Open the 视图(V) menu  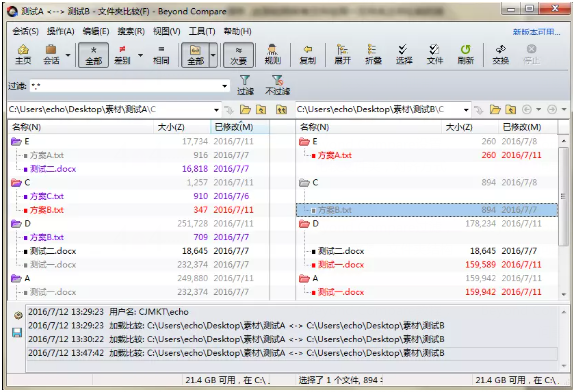point(166,31)
